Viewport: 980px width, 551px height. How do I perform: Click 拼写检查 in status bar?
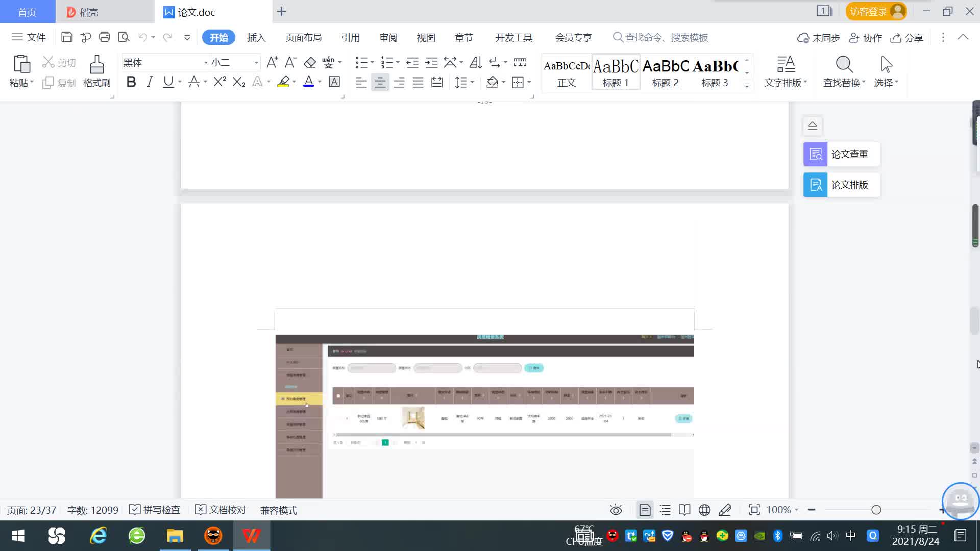click(x=155, y=510)
